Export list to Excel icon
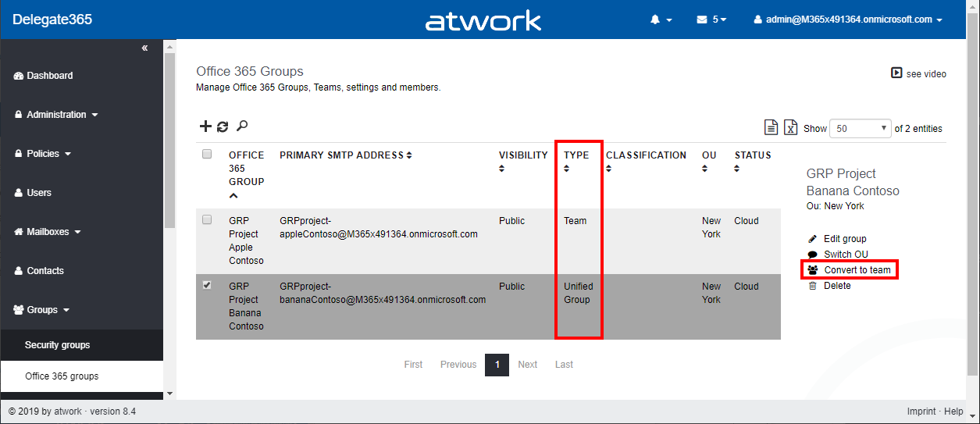Image resolution: width=980 pixels, height=424 pixels. (790, 128)
